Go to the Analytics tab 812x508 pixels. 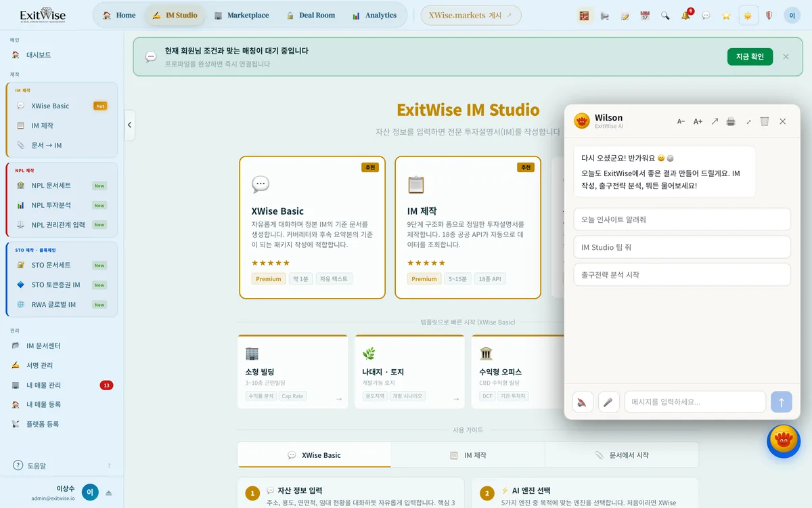click(374, 15)
